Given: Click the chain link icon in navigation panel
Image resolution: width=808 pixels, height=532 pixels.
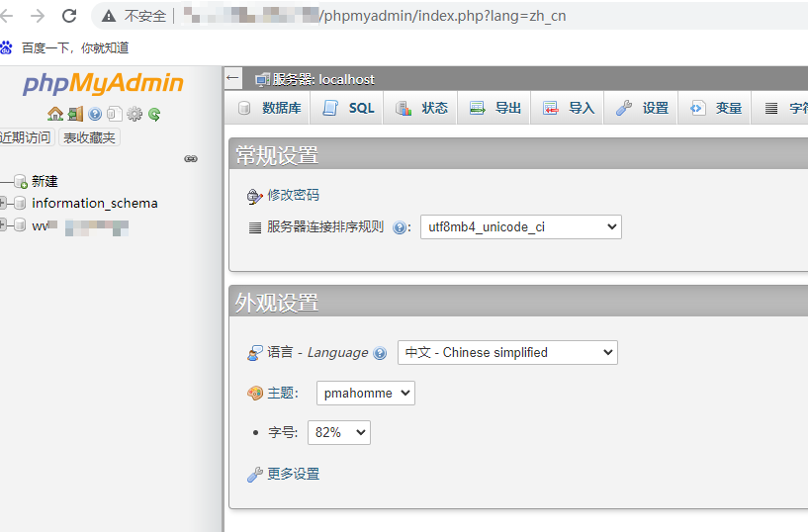Looking at the screenshot, I should (191, 158).
